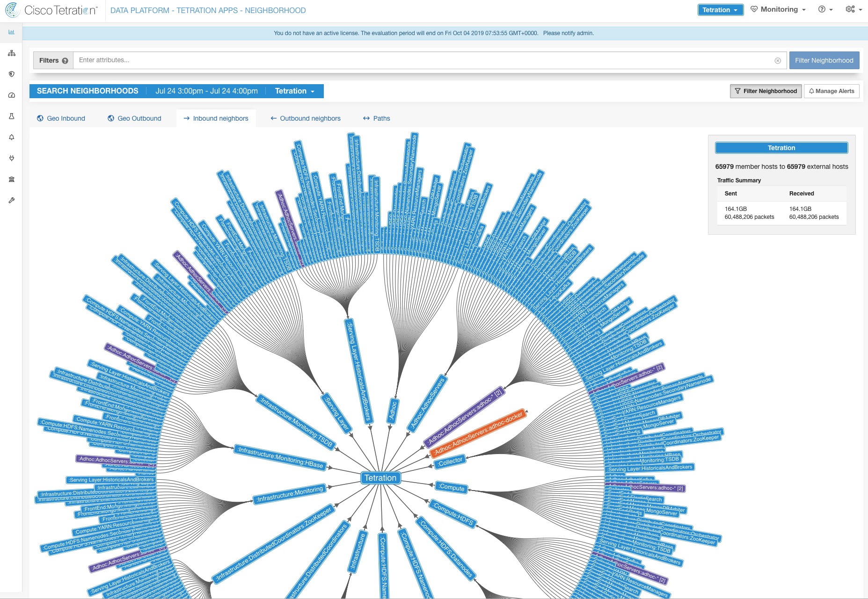Open the bell alerts sidebar icon
This screenshot has width=868, height=599.
pyautogui.click(x=12, y=137)
